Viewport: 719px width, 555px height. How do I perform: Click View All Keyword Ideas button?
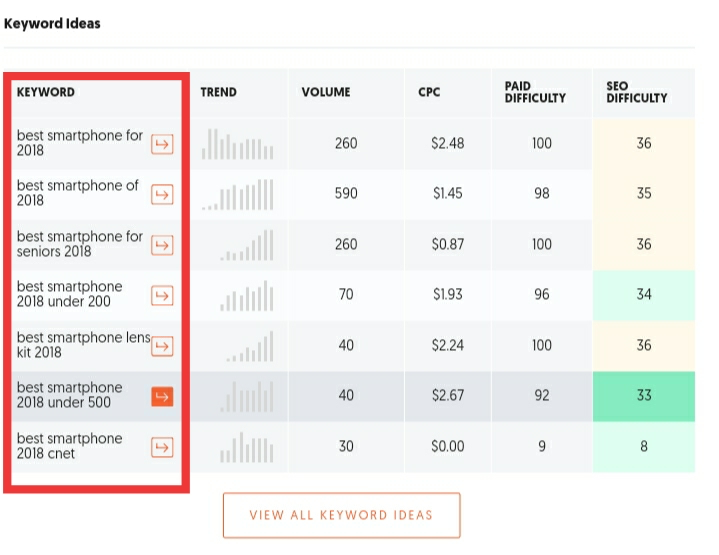click(x=341, y=515)
